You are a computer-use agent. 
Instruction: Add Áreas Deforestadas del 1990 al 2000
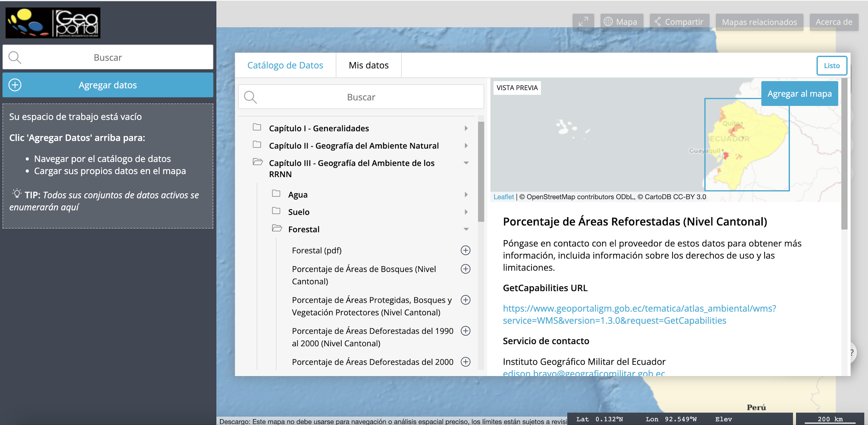tap(465, 331)
